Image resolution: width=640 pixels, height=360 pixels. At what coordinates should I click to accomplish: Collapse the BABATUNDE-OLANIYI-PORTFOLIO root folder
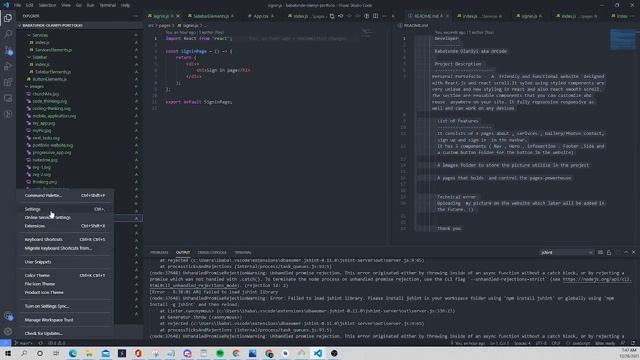click(80, 25)
